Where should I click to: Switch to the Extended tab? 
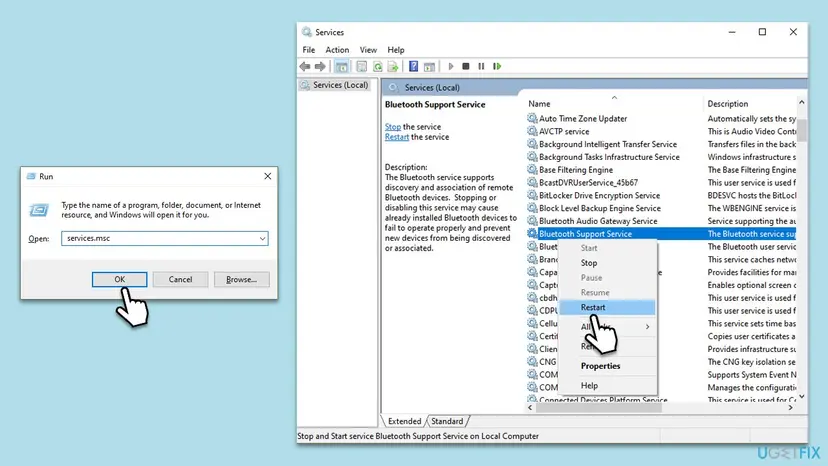(x=404, y=421)
